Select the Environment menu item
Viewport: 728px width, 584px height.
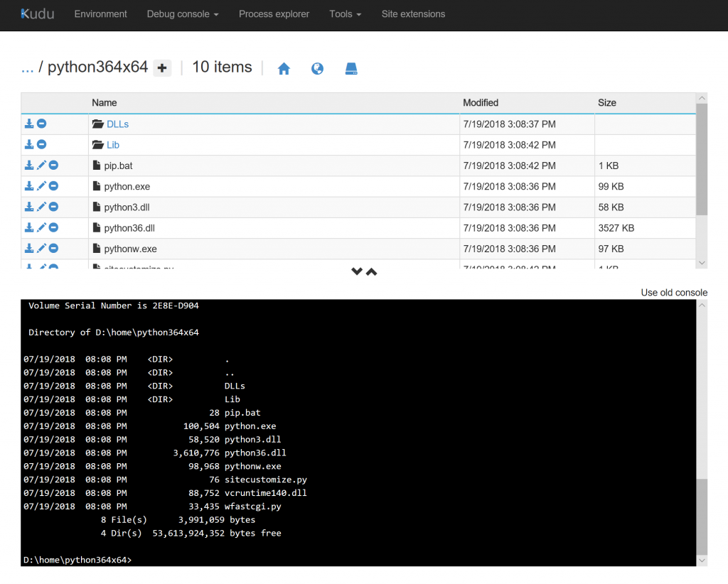pos(100,13)
